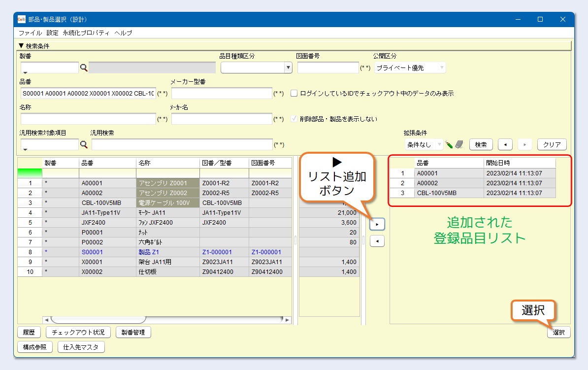Viewport: 588px width, 370px height.
Task: Click the 汎用検索 input field
Action: 182,144
